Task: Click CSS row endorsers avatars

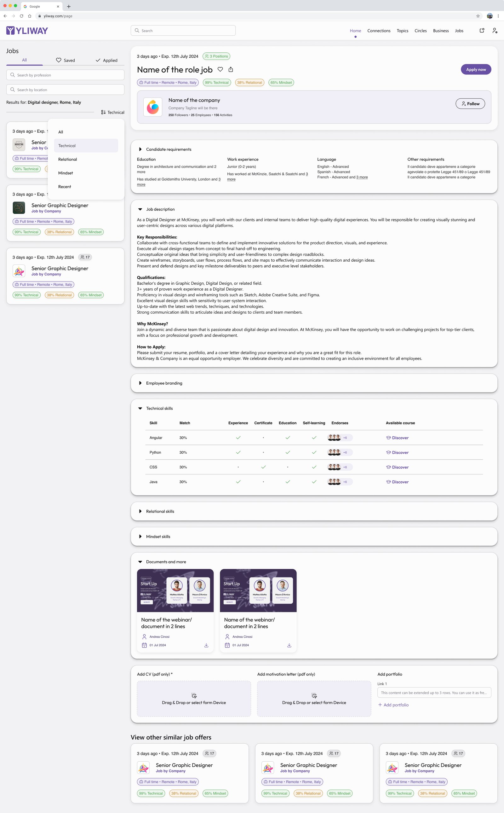Action: pyautogui.click(x=334, y=467)
